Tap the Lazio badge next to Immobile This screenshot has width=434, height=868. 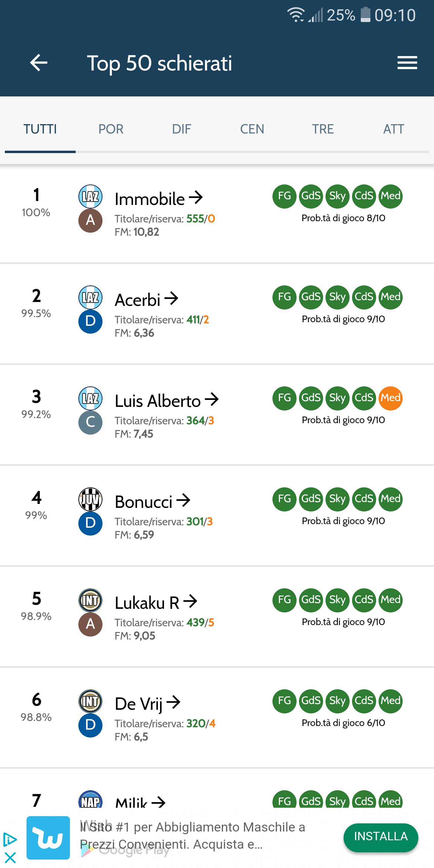point(90,196)
